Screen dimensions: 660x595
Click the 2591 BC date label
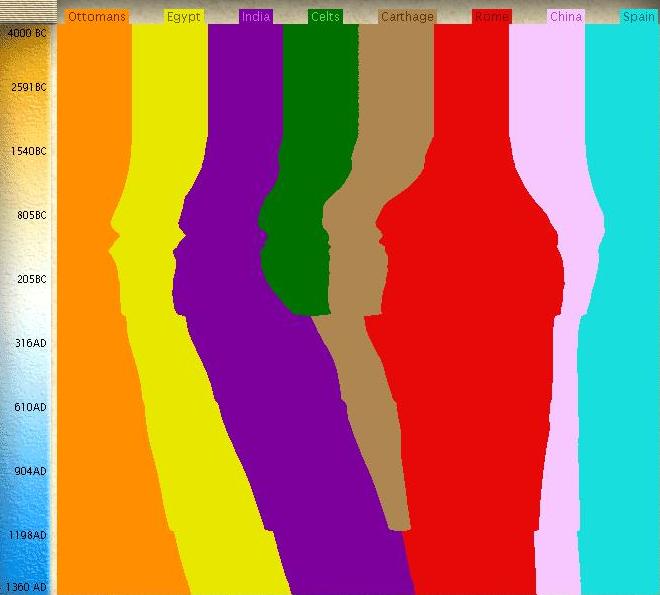point(29,87)
